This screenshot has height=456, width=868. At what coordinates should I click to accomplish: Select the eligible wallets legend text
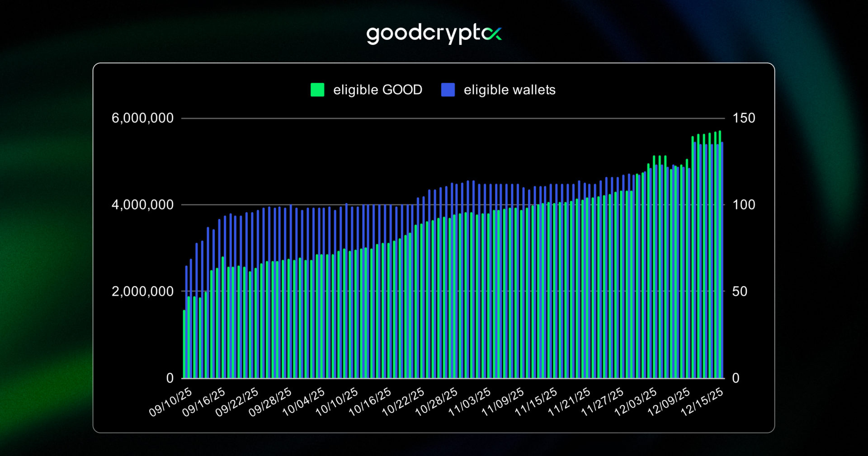click(x=509, y=90)
